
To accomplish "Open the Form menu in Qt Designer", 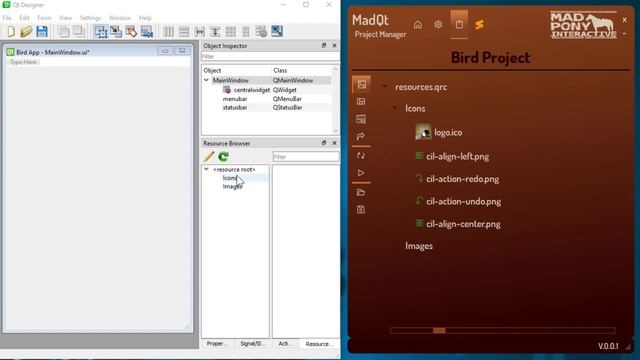I will click(x=44, y=18).
